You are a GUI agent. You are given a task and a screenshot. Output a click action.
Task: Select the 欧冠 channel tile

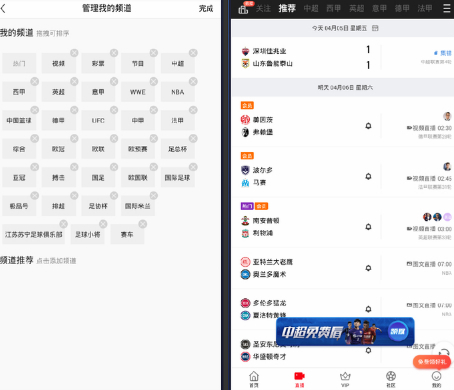(x=59, y=149)
